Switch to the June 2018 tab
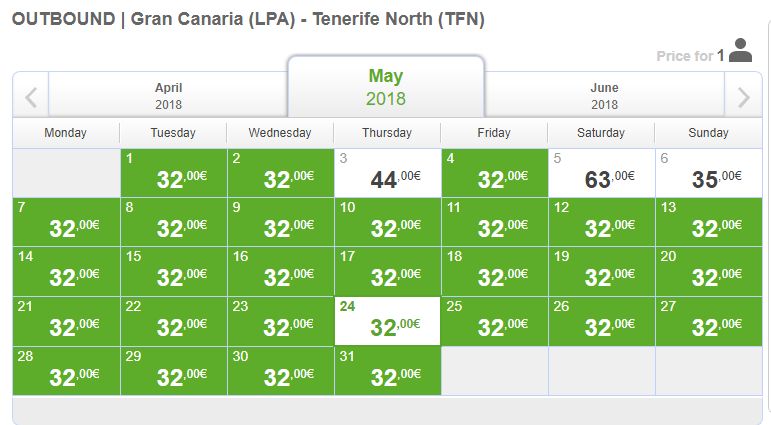Screen dimensions: 771x425 [x=604, y=95]
